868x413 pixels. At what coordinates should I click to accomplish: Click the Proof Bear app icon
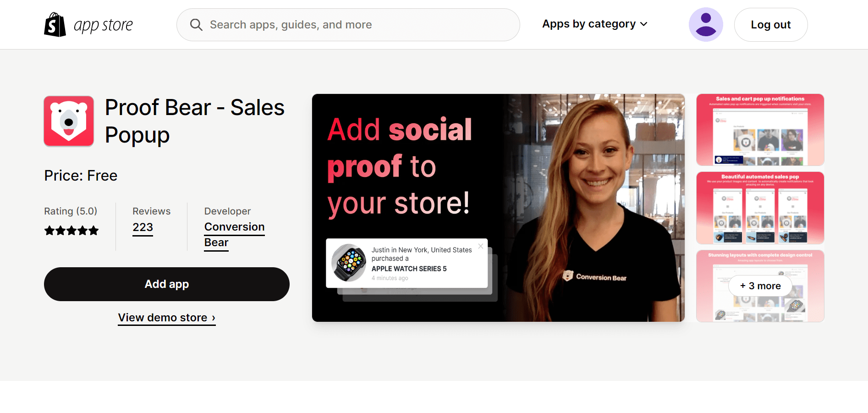coord(69,121)
